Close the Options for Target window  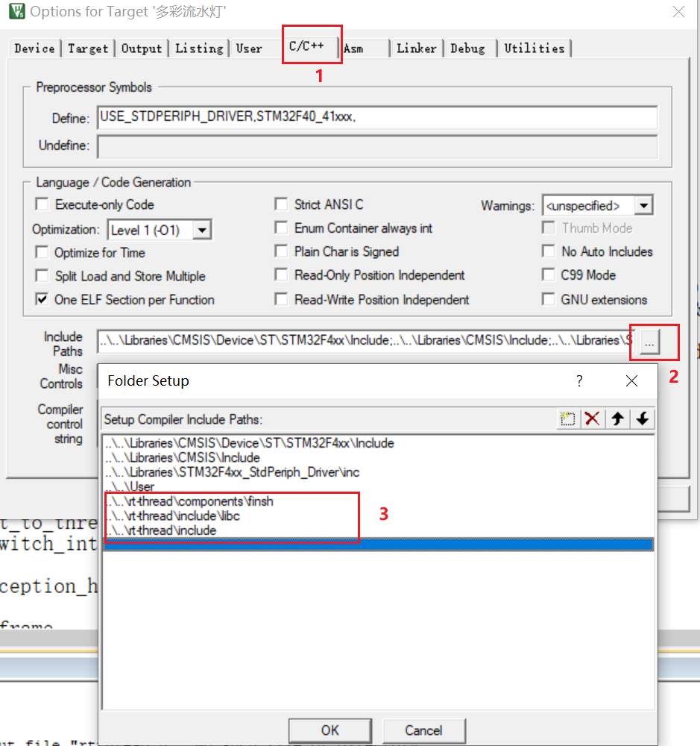click(x=678, y=11)
